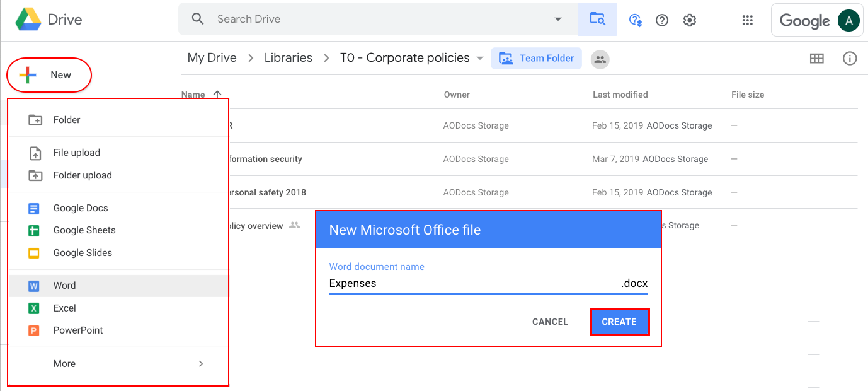868x391 pixels.
Task: Open the Google apps grid icon
Action: coord(748,20)
